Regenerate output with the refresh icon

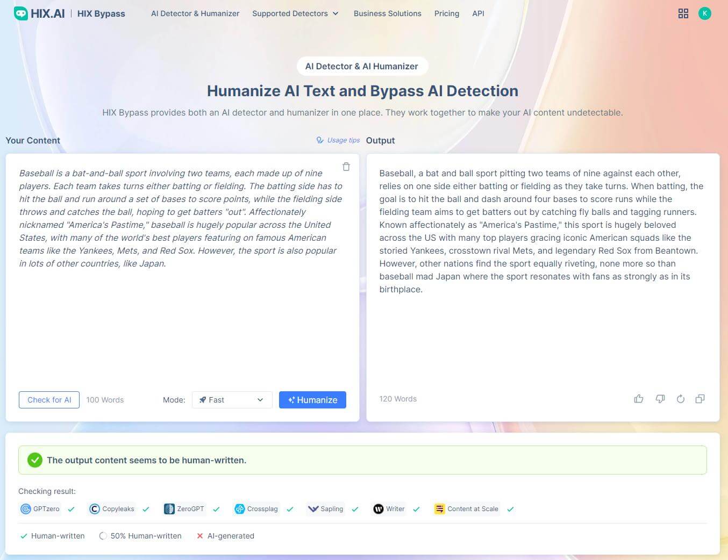click(x=680, y=399)
